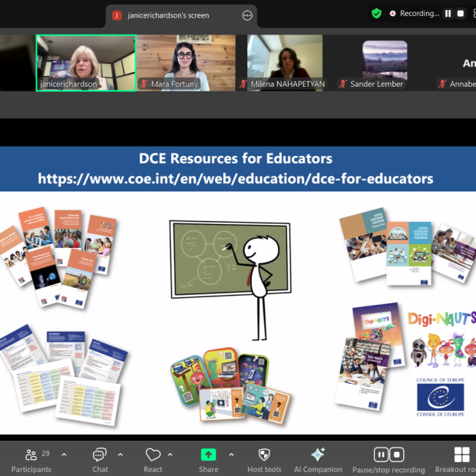Viewport: 476px width, 476px height.
Task: Pause the recording from top bar
Action: pos(448,14)
